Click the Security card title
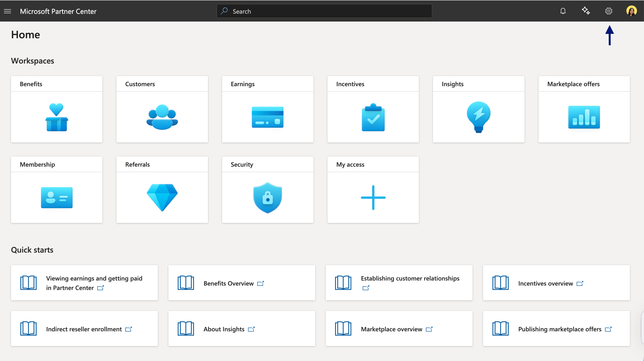Image resolution: width=644 pixels, height=361 pixels. 242,164
